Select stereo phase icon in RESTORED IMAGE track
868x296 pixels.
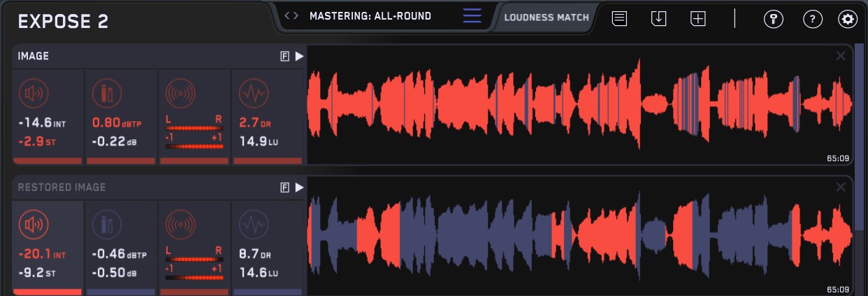(180, 224)
